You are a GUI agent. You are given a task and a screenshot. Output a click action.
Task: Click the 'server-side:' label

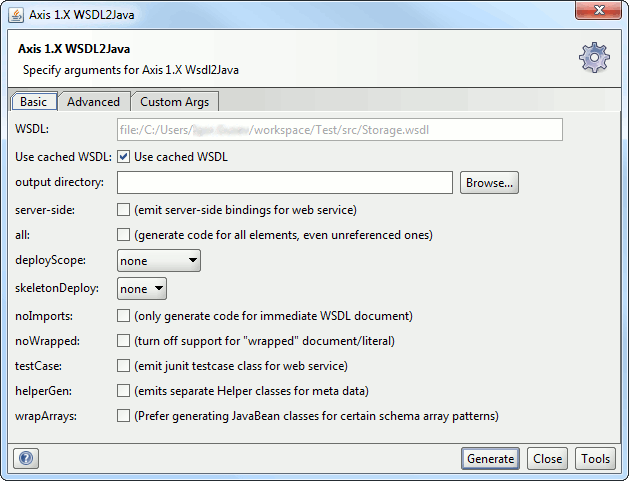point(45,210)
